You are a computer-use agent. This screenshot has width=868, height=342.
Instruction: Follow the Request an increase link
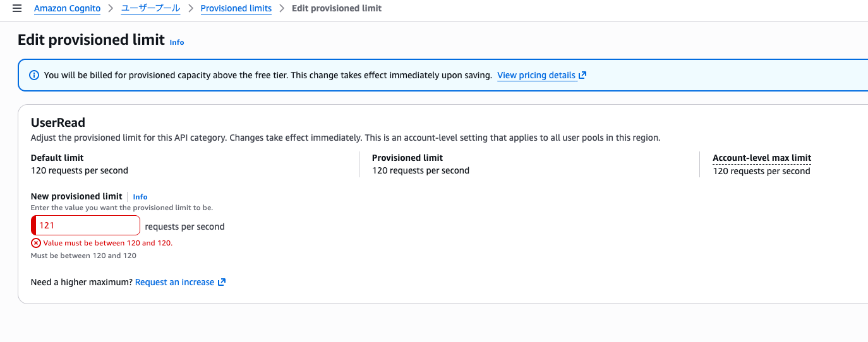174,282
